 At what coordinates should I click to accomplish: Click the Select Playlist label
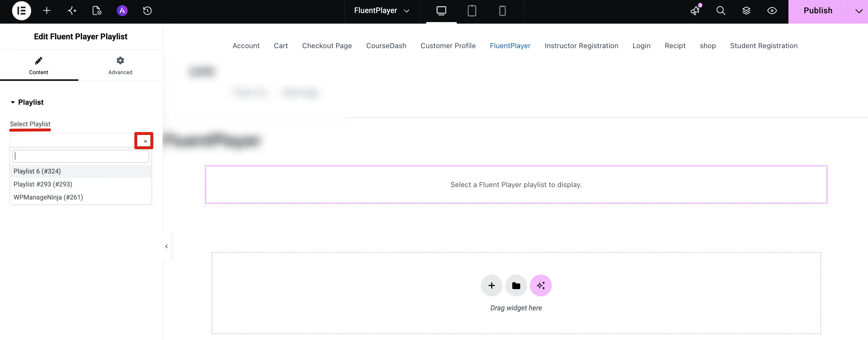click(x=30, y=124)
